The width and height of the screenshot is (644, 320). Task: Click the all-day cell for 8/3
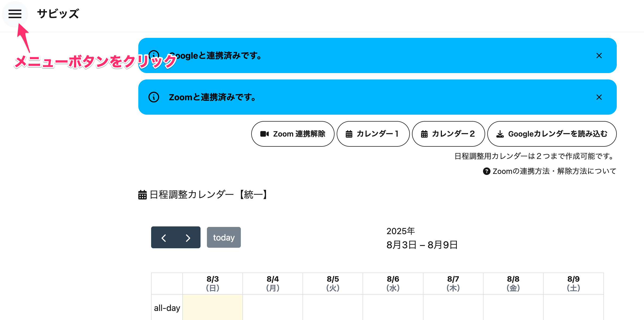pyautogui.click(x=213, y=307)
